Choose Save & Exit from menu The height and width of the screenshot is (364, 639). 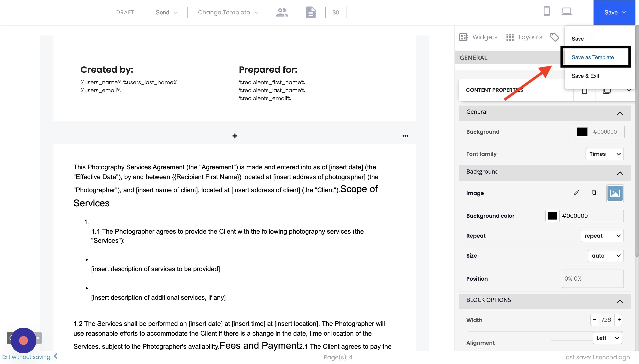click(586, 76)
